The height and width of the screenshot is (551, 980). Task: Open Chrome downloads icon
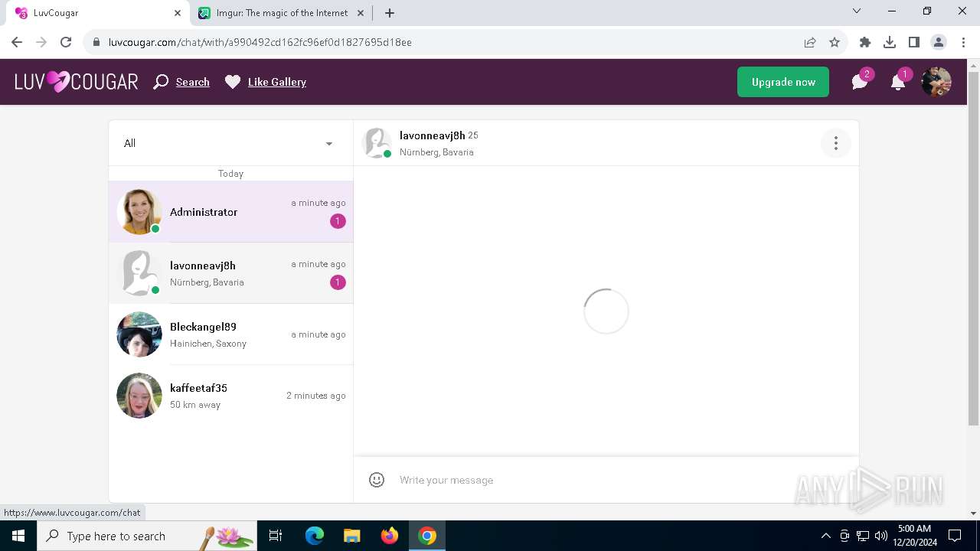point(890,42)
